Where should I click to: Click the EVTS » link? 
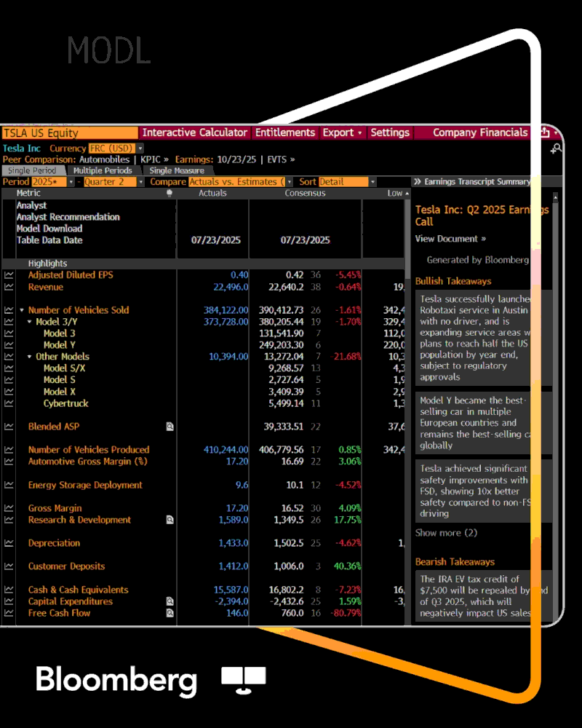click(x=281, y=159)
